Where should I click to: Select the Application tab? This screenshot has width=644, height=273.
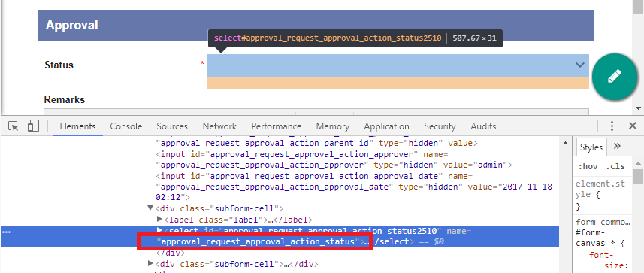[x=386, y=126]
